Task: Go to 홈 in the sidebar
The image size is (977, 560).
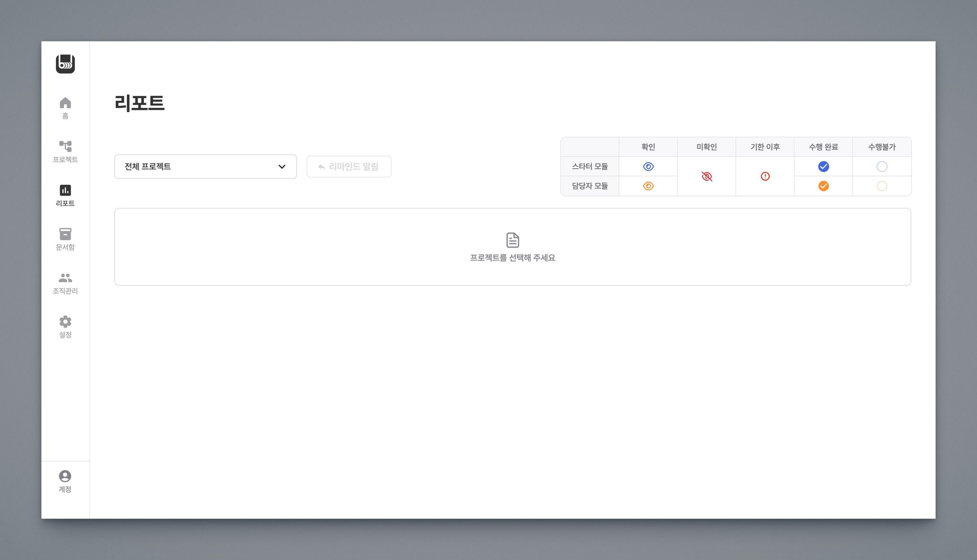Action: pos(65,108)
